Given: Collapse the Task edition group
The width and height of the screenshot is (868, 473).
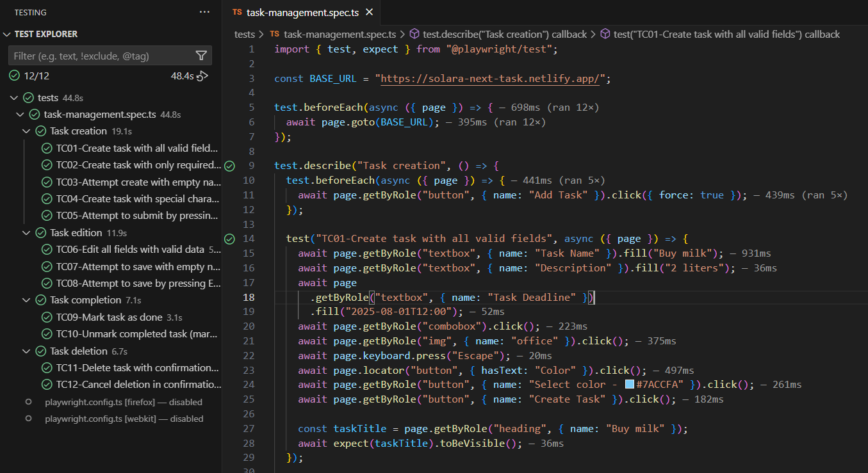Looking at the screenshot, I should (26, 232).
